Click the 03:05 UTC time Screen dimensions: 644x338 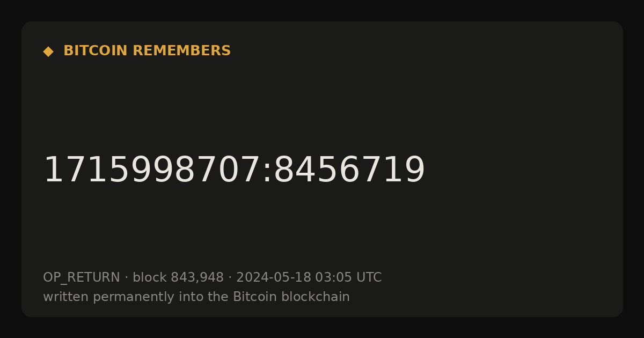tap(348, 278)
